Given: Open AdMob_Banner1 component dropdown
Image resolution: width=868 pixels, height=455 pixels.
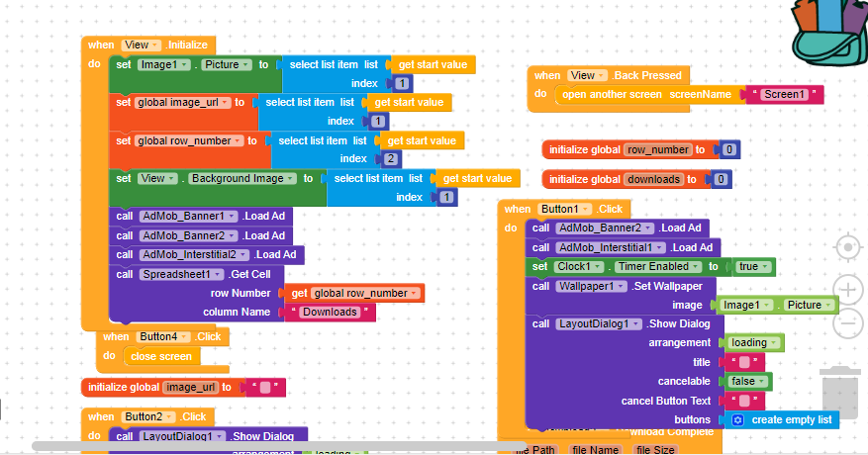Looking at the screenshot, I should 188,217.
